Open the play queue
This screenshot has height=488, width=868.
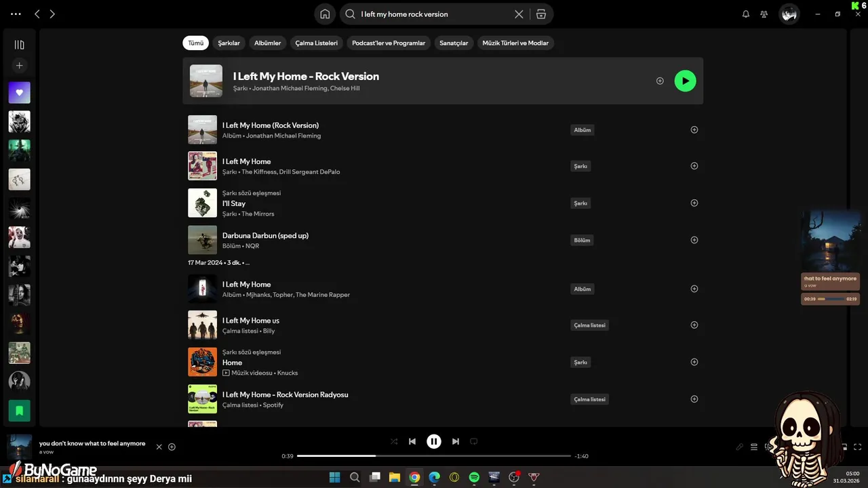pos(754,447)
